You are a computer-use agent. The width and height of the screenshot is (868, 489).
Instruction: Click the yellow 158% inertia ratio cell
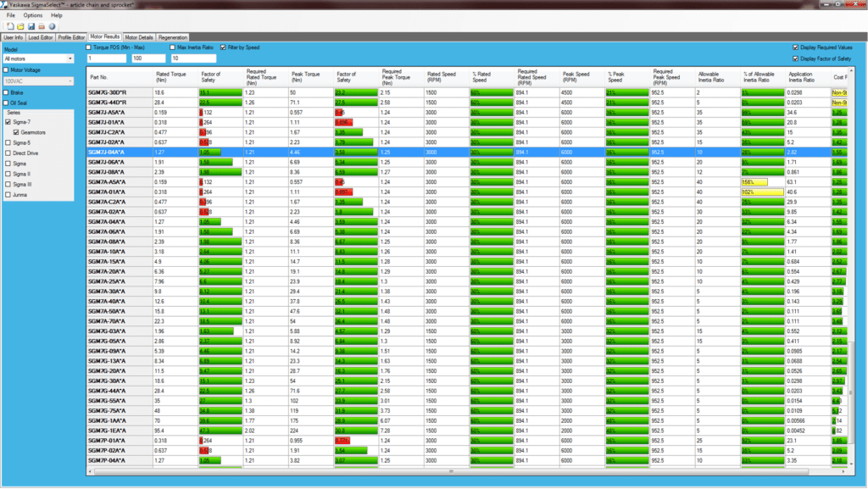pos(763,182)
